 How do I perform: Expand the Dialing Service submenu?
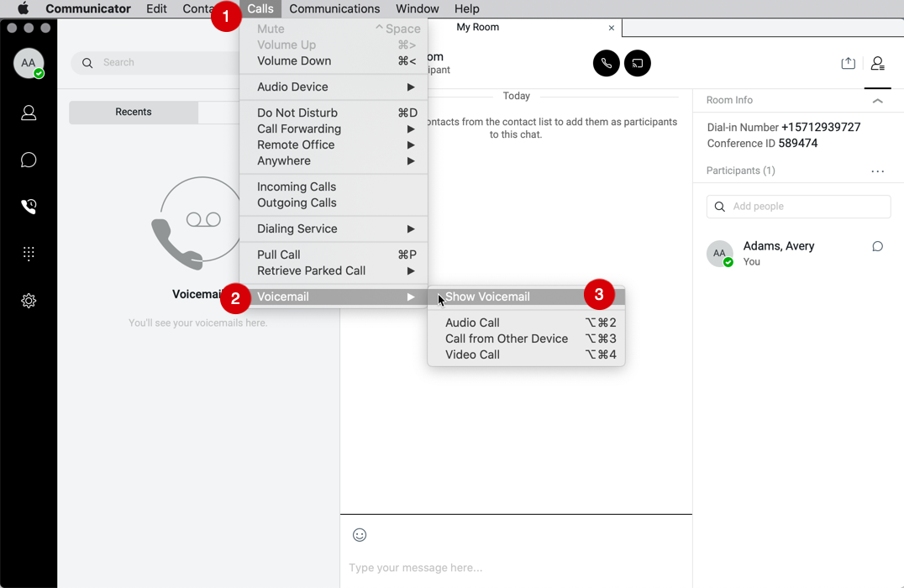tap(334, 228)
